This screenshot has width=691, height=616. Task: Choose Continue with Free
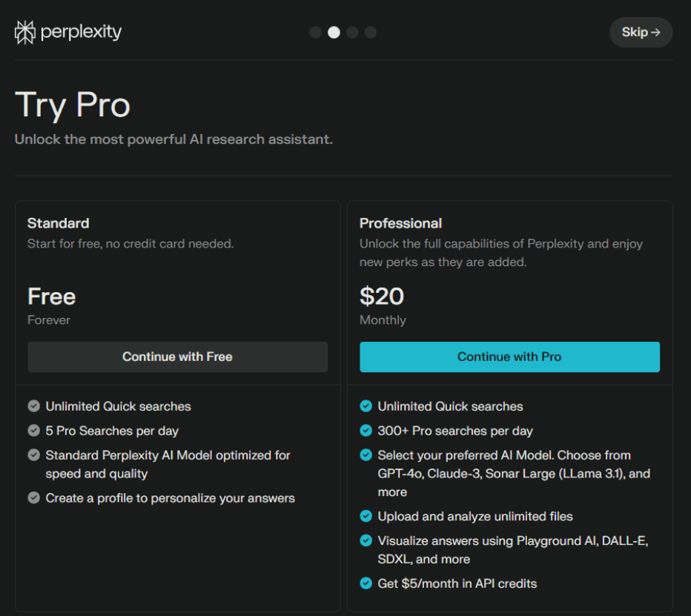177,357
